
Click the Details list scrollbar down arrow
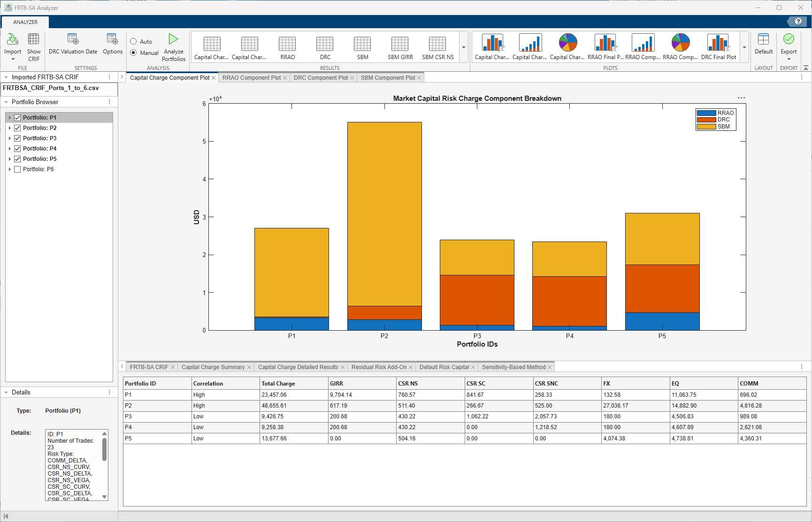click(104, 497)
